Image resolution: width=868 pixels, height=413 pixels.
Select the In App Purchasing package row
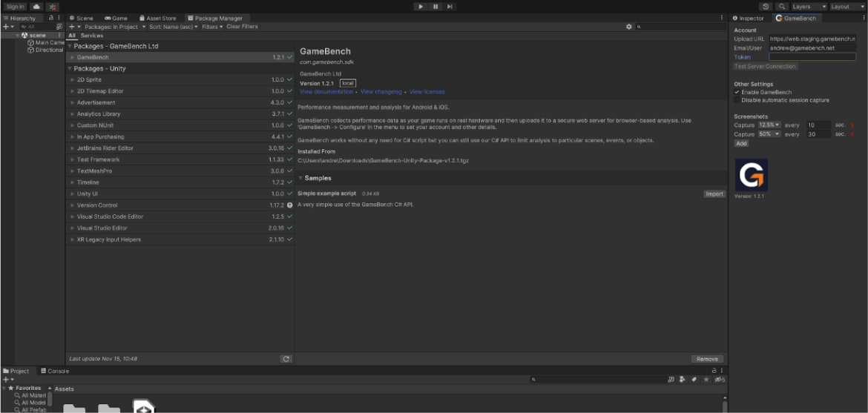pyautogui.click(x=180, y=136)
